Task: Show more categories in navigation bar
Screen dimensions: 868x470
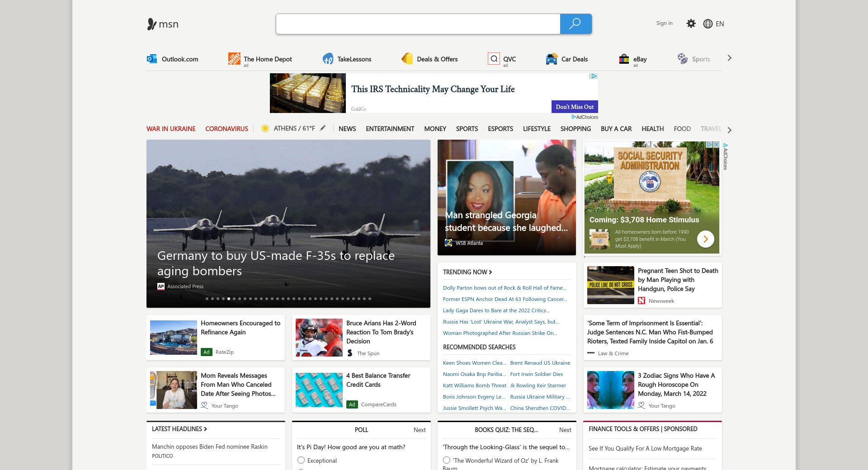Action: [729, 130]
